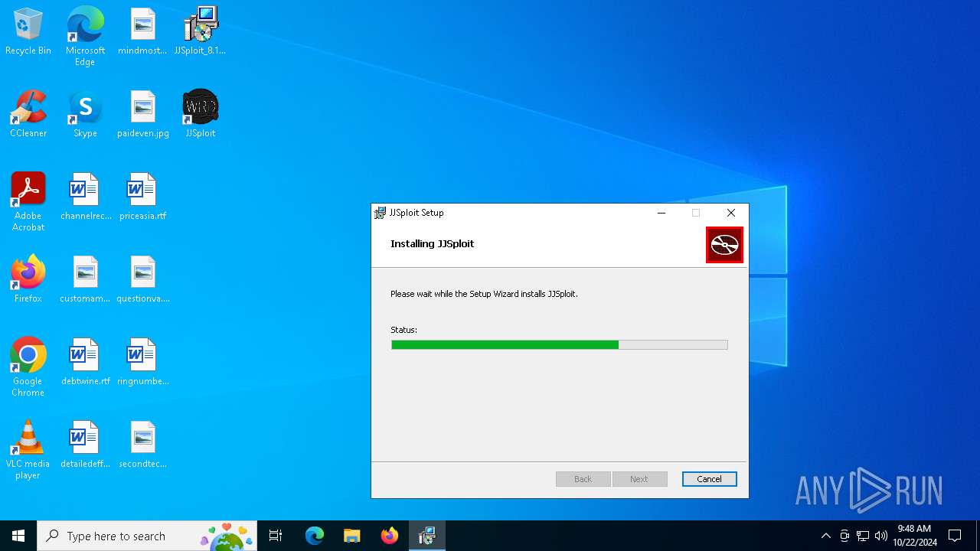Viewport: 980px width, 551px height.
Task: Open the Microsoft Edge desktop shortcut
Action: (85, 36)
